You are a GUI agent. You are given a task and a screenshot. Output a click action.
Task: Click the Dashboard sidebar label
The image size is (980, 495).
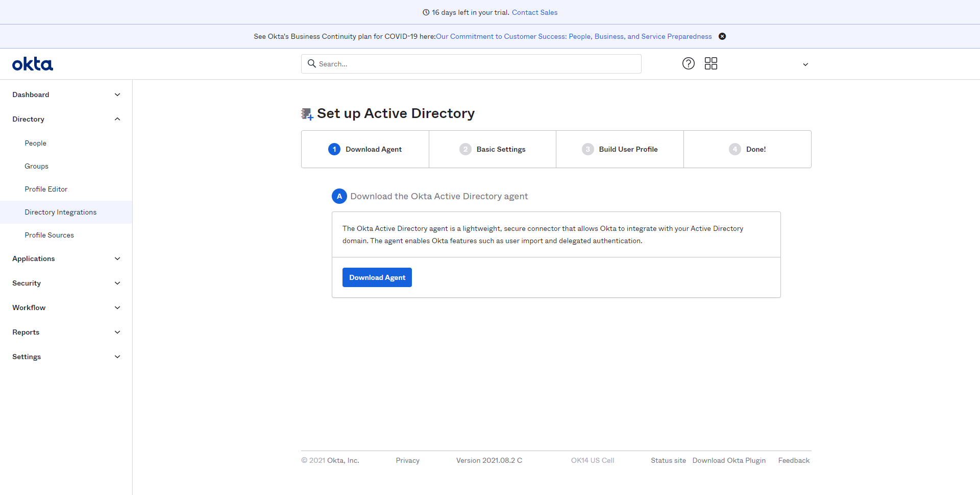[x=31, y=95]
